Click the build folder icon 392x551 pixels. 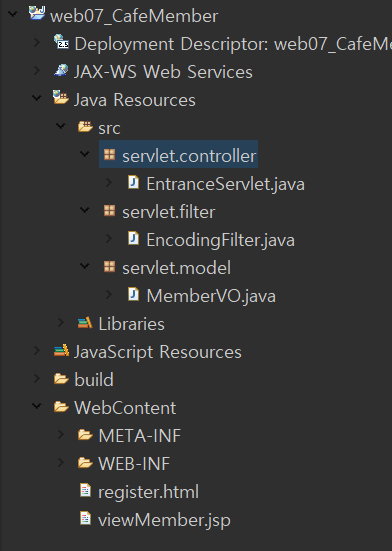click(61, 378)
